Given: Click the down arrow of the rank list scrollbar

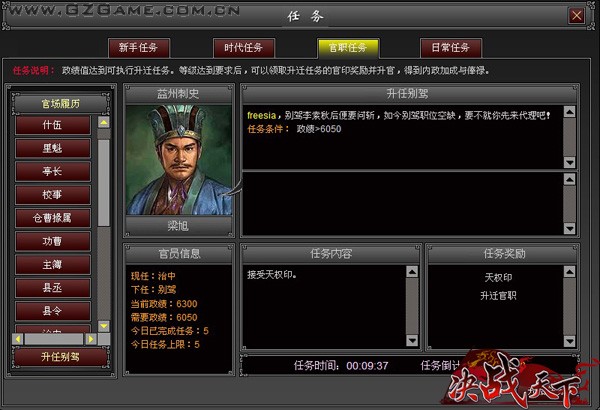Looking at the screenshot, I should click(x=104, y=326).
